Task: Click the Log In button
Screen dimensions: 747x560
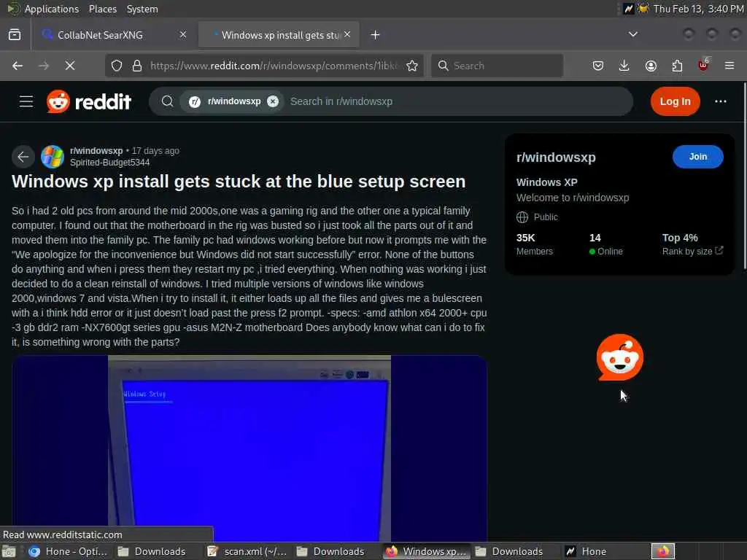Action: tap(675, 101)
